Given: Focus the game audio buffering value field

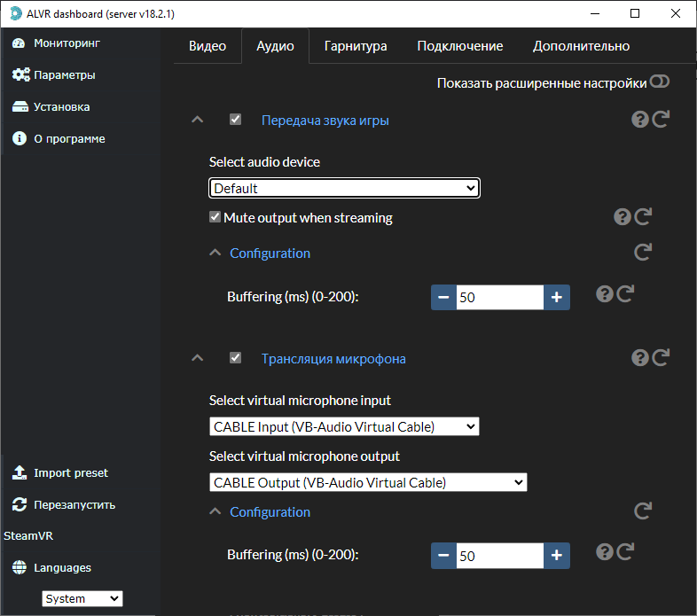Looking at the screenshot, I should click(499, 297).
